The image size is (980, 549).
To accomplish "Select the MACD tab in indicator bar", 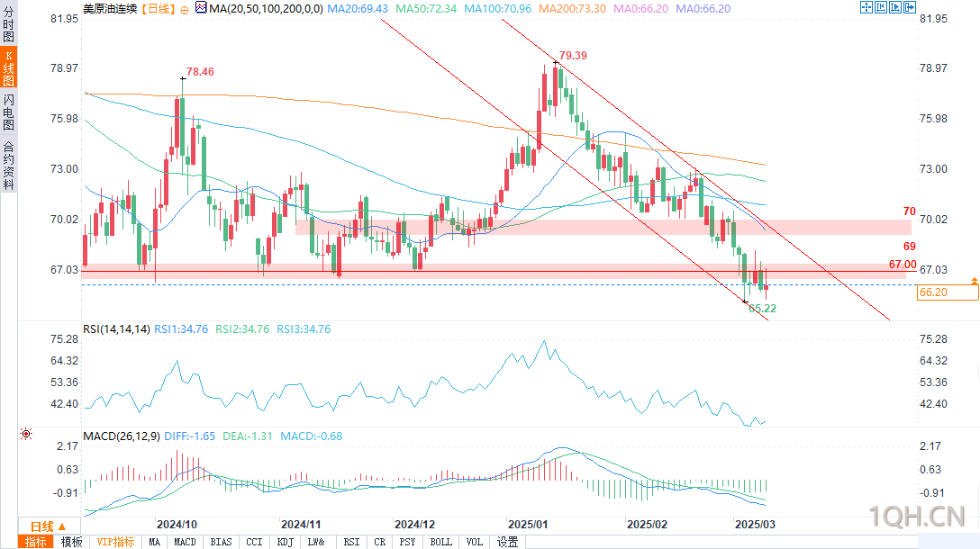I will (x=185, y=542).
